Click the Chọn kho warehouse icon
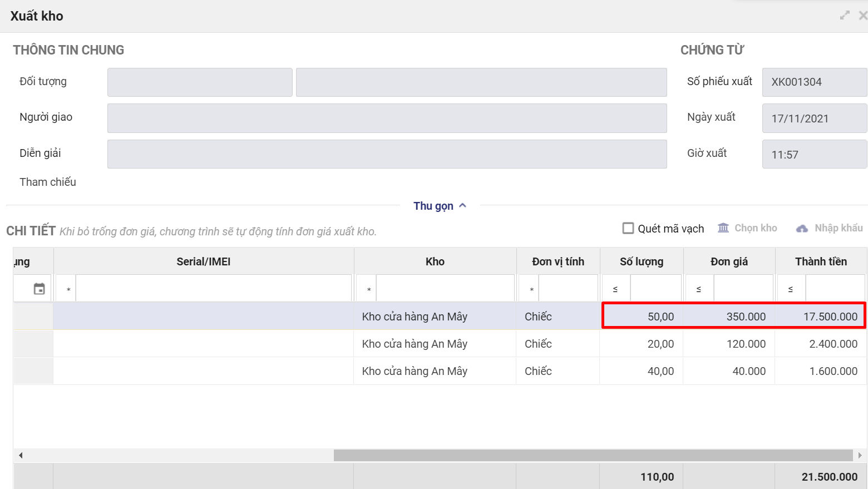This screenshot has width=868, height=489. pos(723,228)
